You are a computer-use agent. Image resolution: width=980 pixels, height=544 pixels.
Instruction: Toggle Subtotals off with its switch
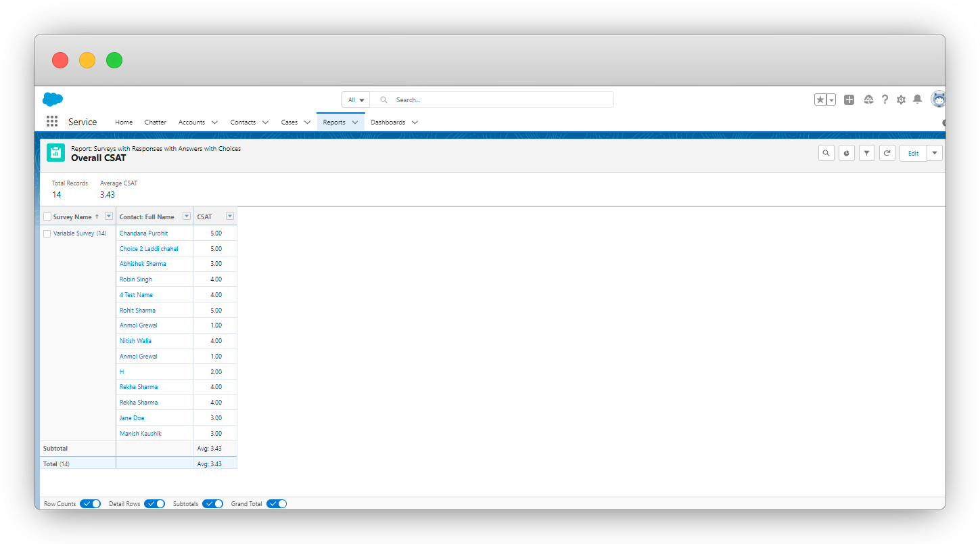pos(212,503)
